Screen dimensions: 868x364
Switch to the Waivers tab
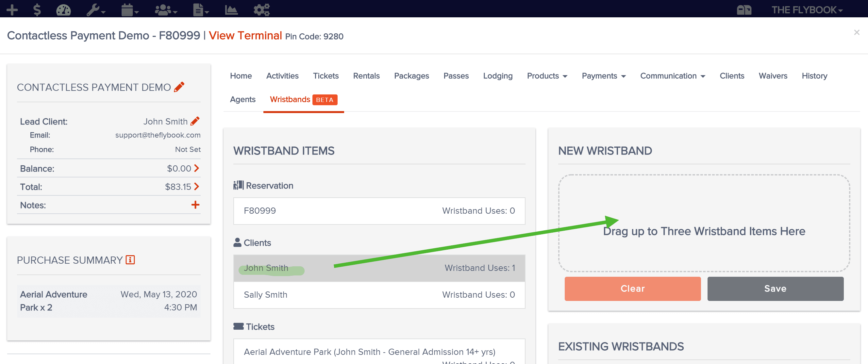click(x=773, y=76)
